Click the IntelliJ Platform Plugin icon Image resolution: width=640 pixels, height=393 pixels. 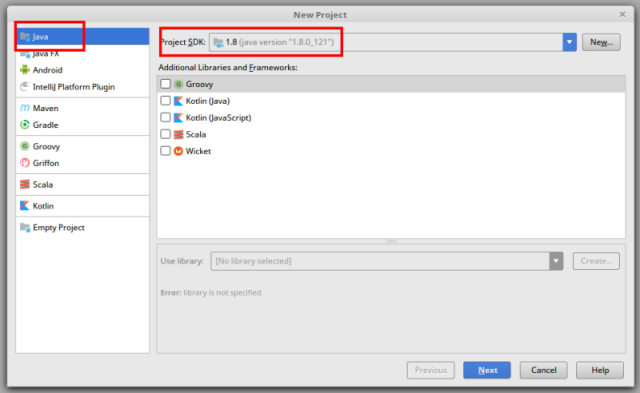point(25,87)
